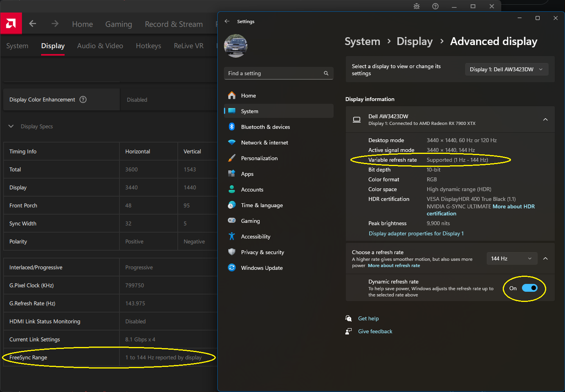Click the search magnifier in Find a setting
565x392 pixels.
click(326, 73)
